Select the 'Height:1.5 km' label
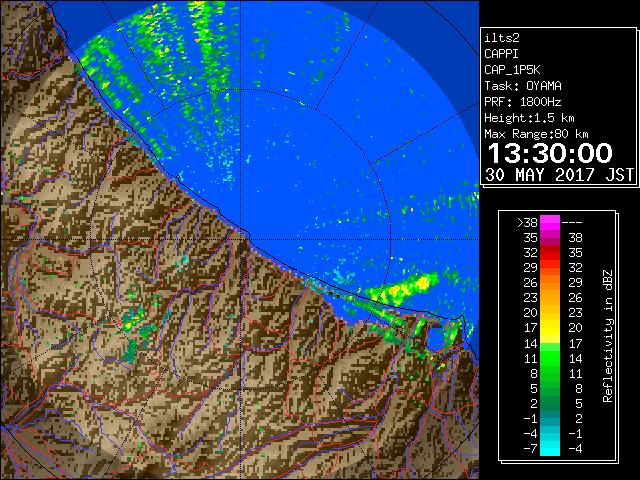Image resolution: width=640 pixels, height=480 pixels. (529, 118)
